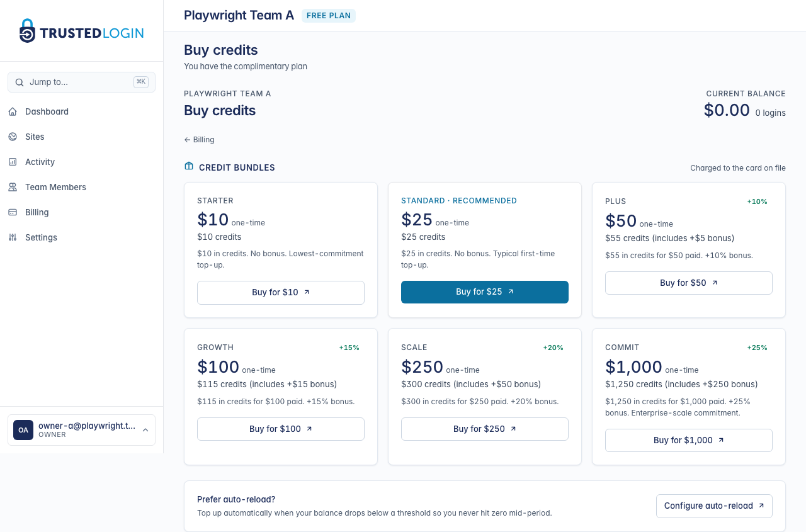Return to Billing using the back link

[x=199, y=139]
